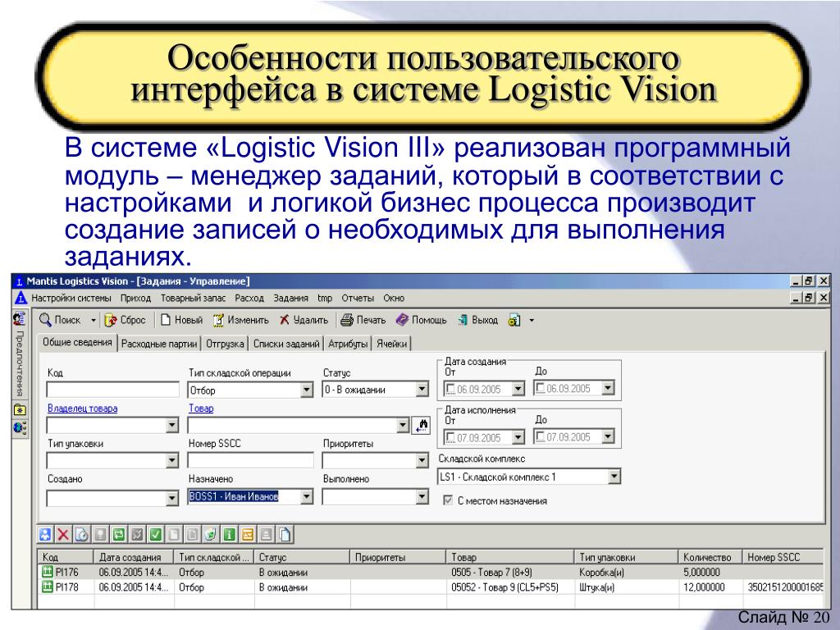
Task: Enable the Дата исполнения До date checkbox
Action: click(541, 436)
